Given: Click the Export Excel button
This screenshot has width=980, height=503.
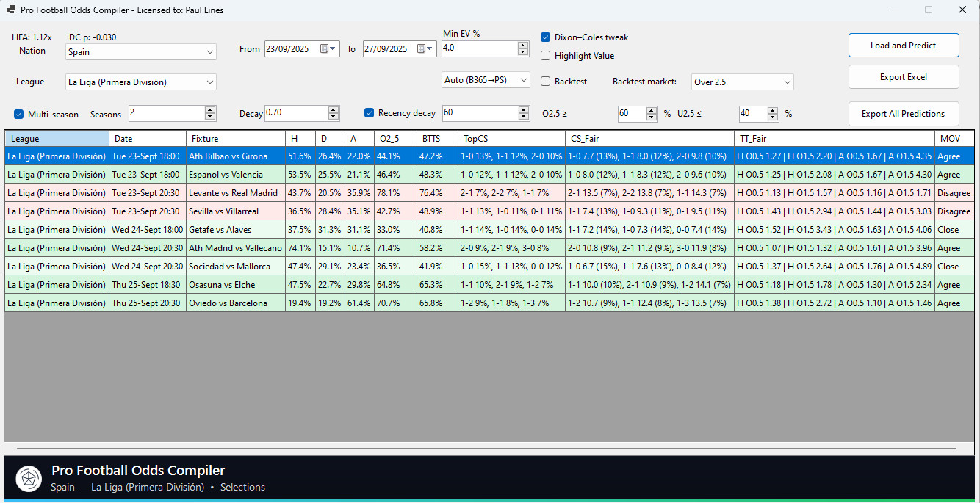Looking at the screenshot, I should 903,77.
